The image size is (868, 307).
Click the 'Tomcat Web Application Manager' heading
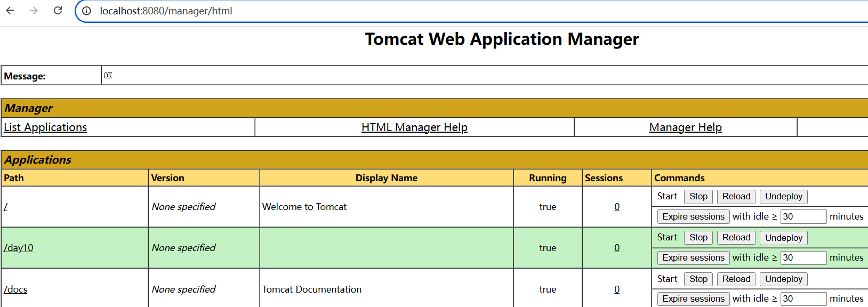tap(502, 39)
